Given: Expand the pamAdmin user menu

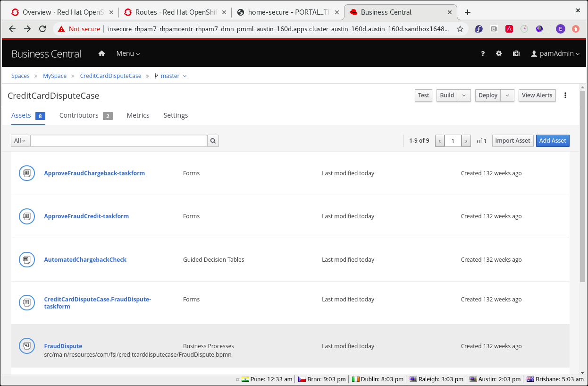Looking at the screenshot, I should [x=555, y=54].
